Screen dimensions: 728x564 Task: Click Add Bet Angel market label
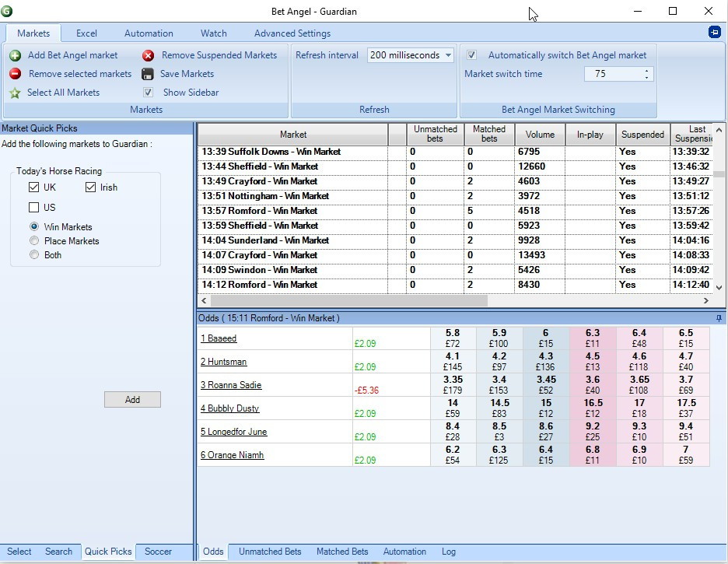tap(73, 55)
